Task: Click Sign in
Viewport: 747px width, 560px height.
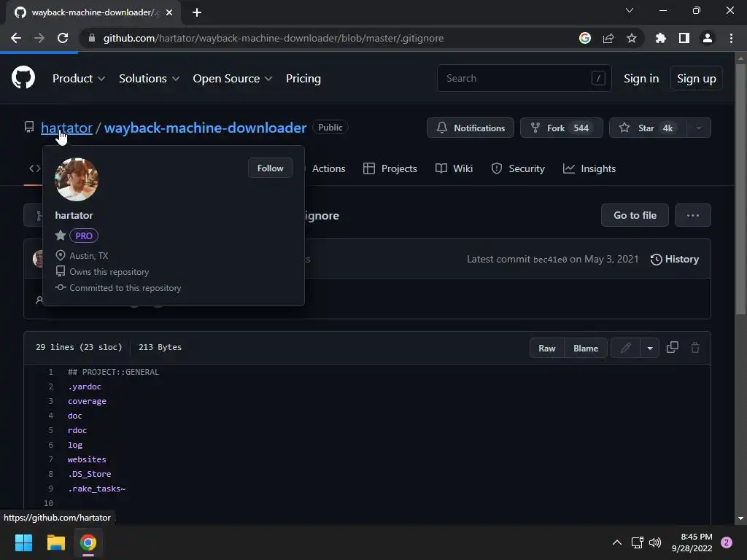Action: [641, 78]
